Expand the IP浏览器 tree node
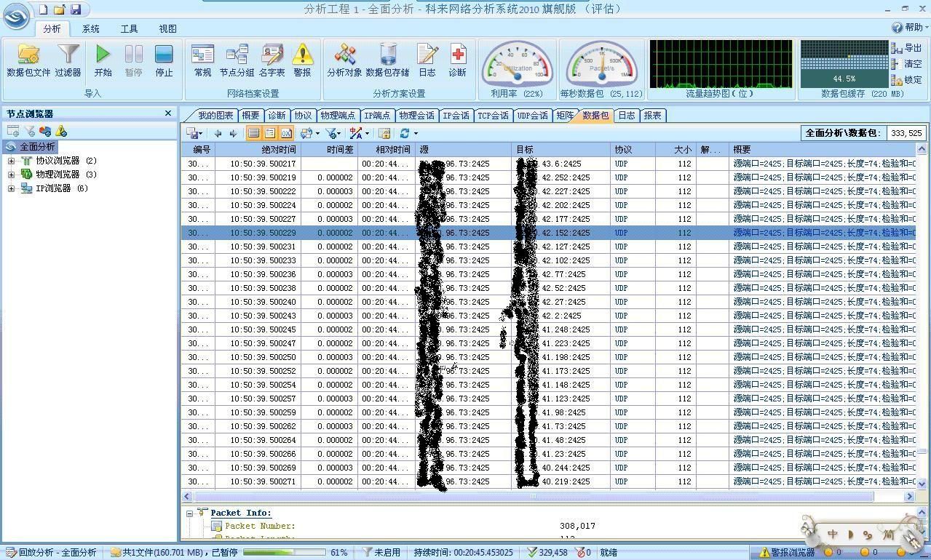Viewport: 931px width, 560px height. (x=11, y=188)
